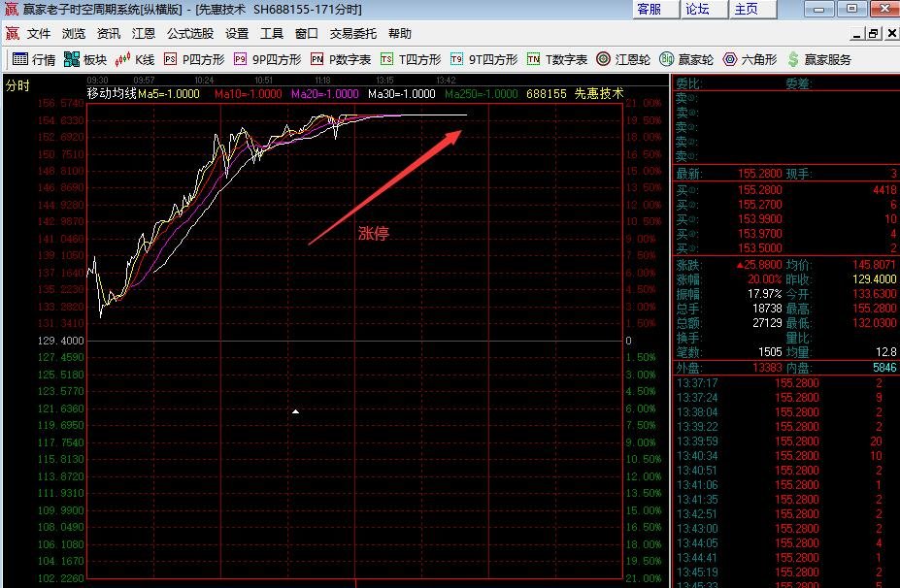The width and height of the screenshot is (900, 588).
Task: Open the 赢家服务 service icon
Action: (x=793, y=59)
